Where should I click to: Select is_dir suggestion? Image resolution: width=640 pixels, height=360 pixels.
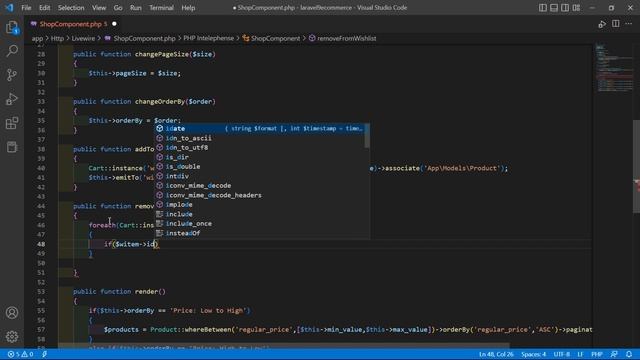point(259,157)
